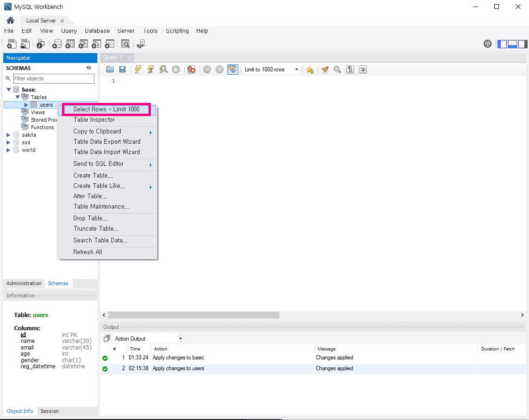Screen dimensions: 529x420
Task: Open the find magnifier in the query toolbar
Action: pos(337,70)
